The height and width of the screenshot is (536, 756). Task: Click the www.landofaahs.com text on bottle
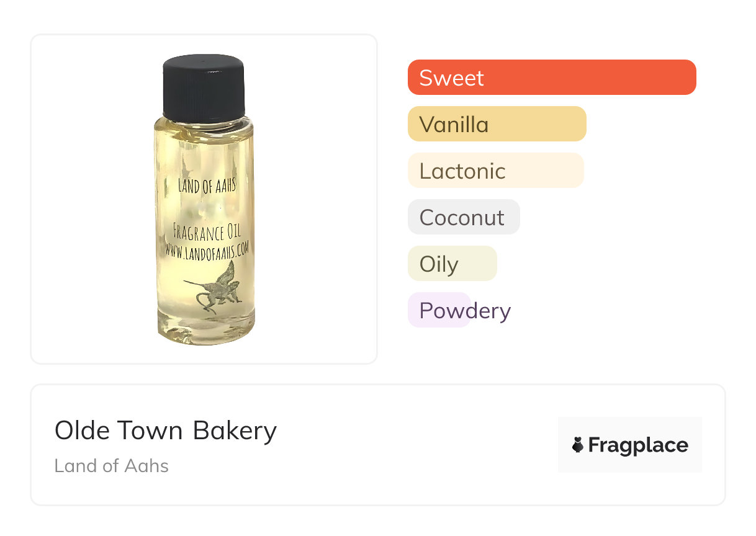point(207,250)
